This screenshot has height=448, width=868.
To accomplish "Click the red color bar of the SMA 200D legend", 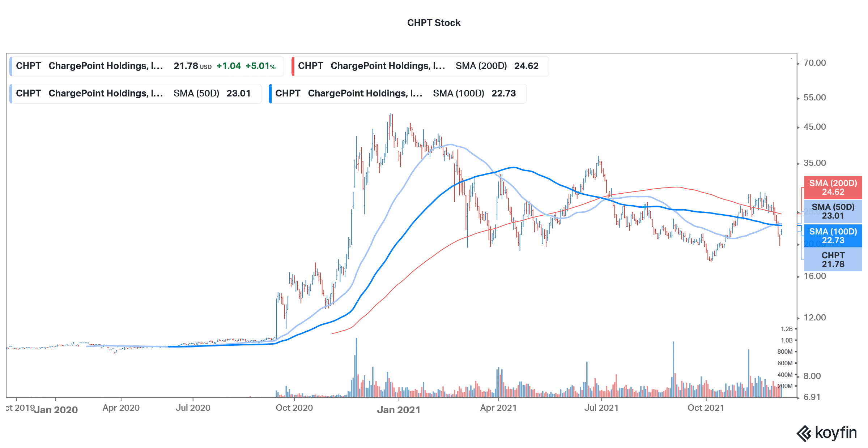I will tap(293, 66).
